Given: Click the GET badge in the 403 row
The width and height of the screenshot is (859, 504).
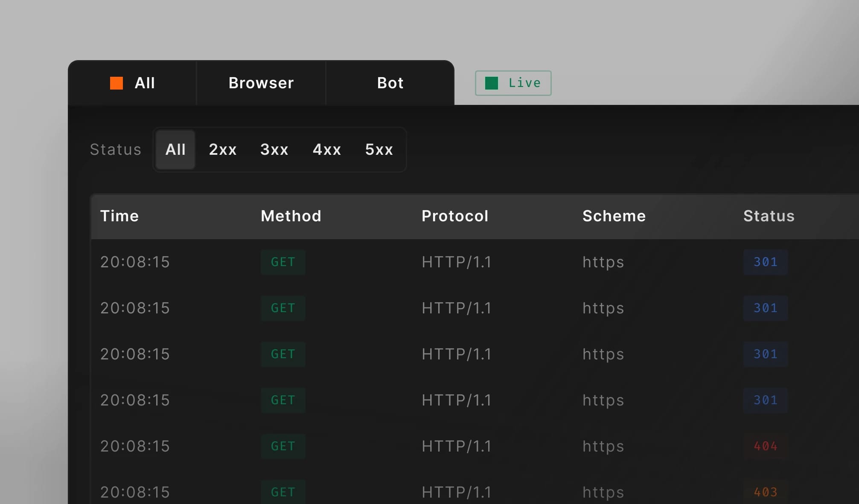Looking at the screenshot, I should coord(283,492).
